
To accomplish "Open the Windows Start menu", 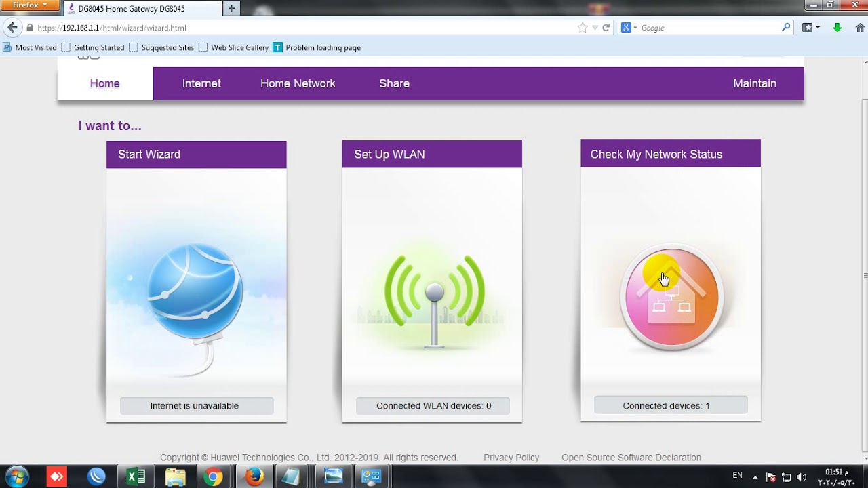I will pos(16,476).
